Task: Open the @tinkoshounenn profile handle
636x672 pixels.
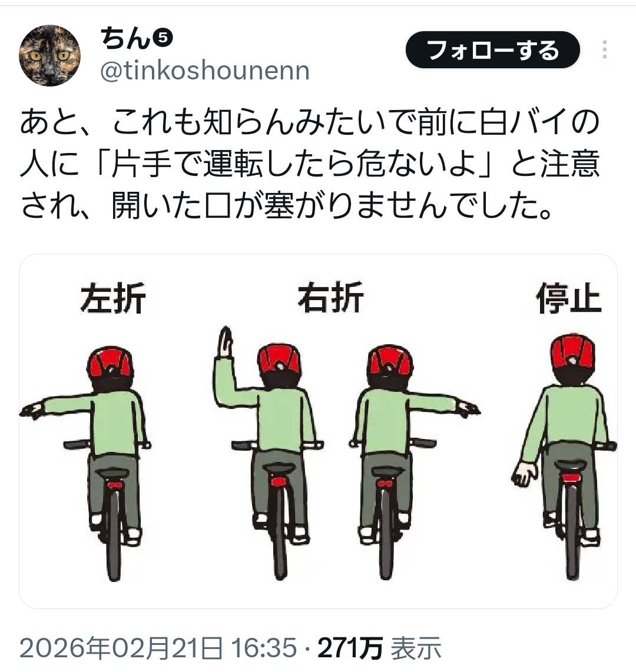Action: coord(204,71)
